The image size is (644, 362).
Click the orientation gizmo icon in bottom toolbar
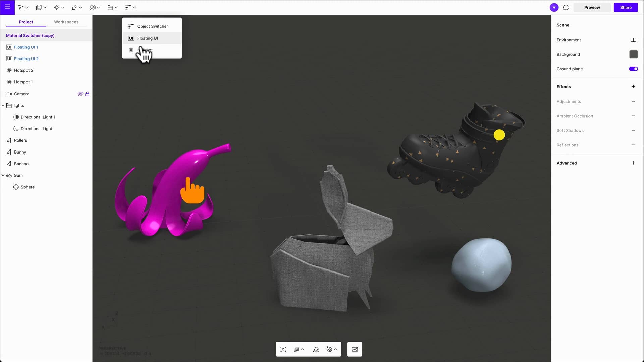coord(316,349)
